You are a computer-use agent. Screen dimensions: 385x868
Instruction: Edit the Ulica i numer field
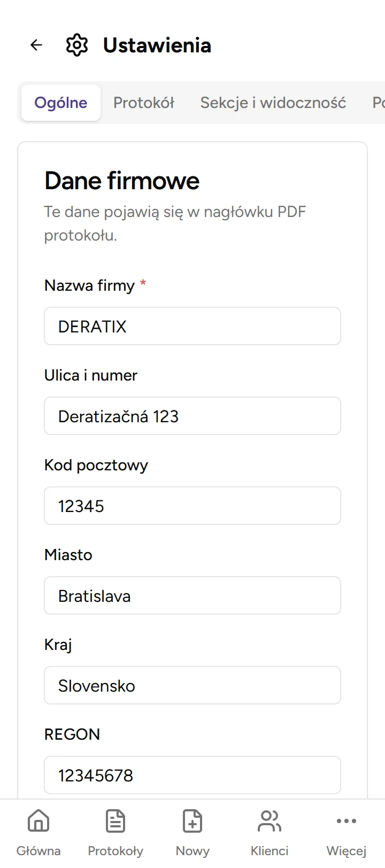coord(192,416)
